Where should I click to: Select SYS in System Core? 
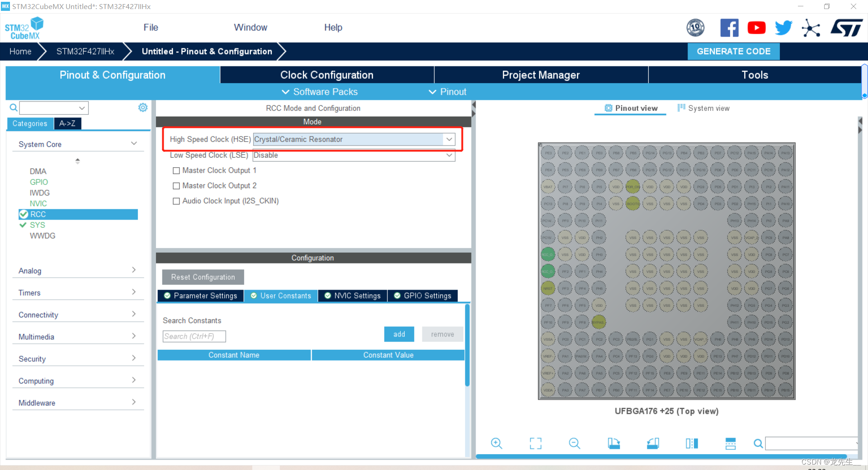pos(38,225)
